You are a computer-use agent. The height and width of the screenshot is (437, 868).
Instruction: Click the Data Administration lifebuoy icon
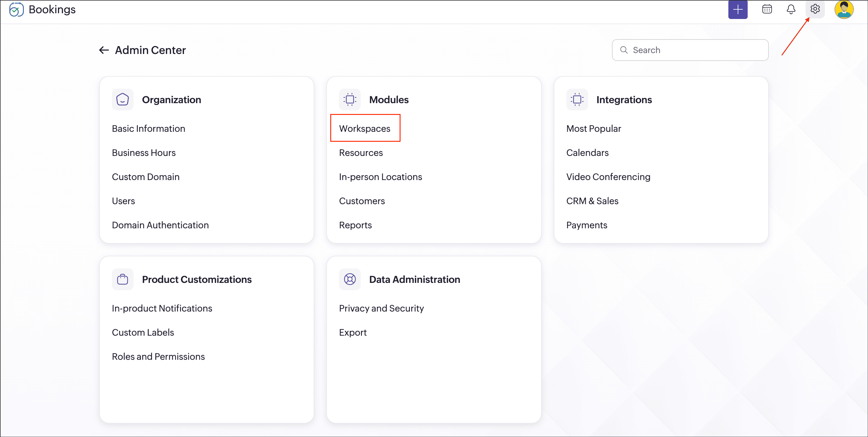tap(350, 279)
